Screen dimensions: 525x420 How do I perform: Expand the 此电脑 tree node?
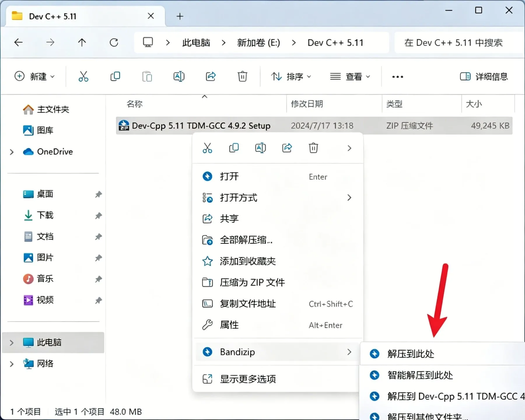point(12,343)
